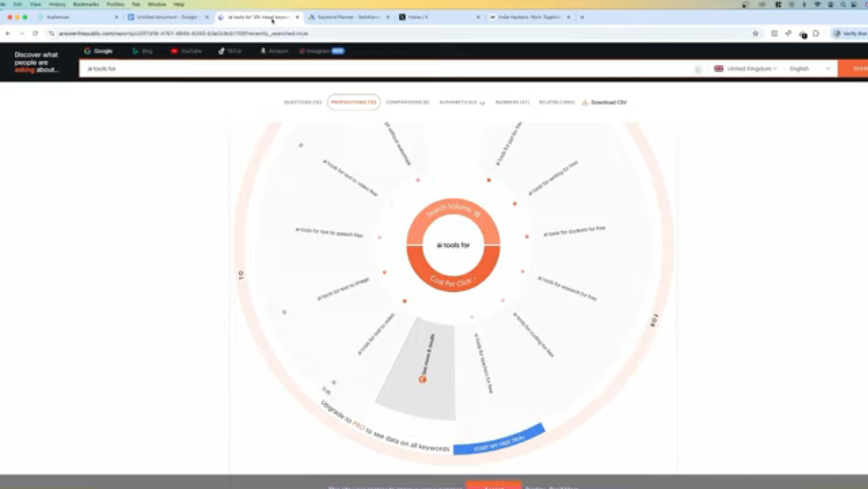Select the TikTok search source tab
The image size is (868, 489).
(229, 51)
